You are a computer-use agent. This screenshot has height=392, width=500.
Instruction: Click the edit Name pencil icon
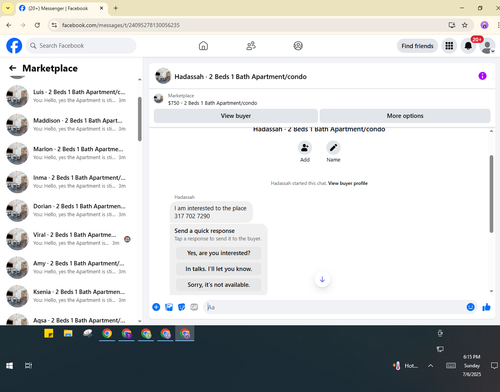pyautogui.click(x=333, y=148)
